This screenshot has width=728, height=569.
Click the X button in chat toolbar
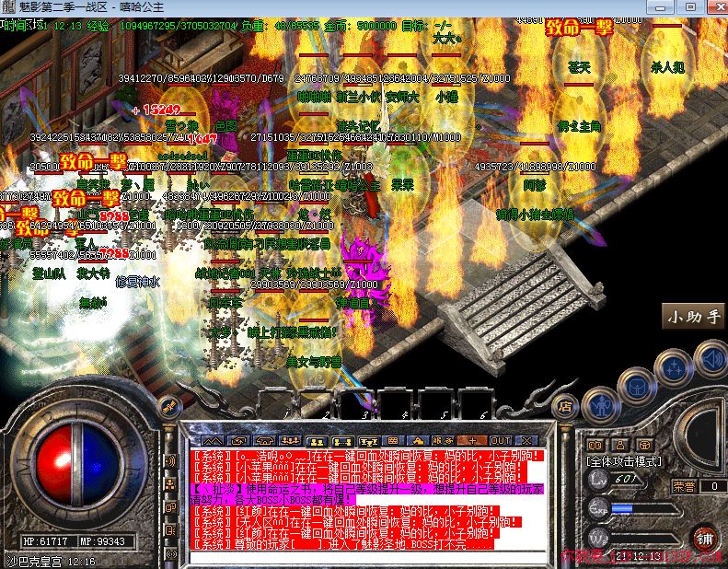coord(527,440)
